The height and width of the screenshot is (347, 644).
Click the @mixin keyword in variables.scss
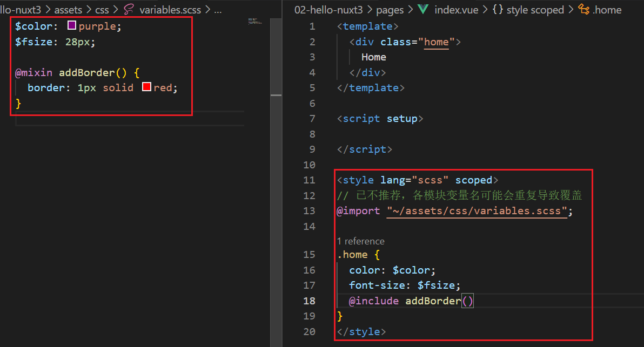click(33, 73)
